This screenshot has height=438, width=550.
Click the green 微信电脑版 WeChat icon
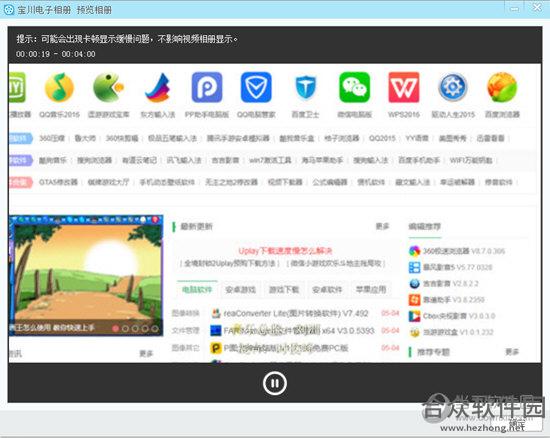point(355,87)
